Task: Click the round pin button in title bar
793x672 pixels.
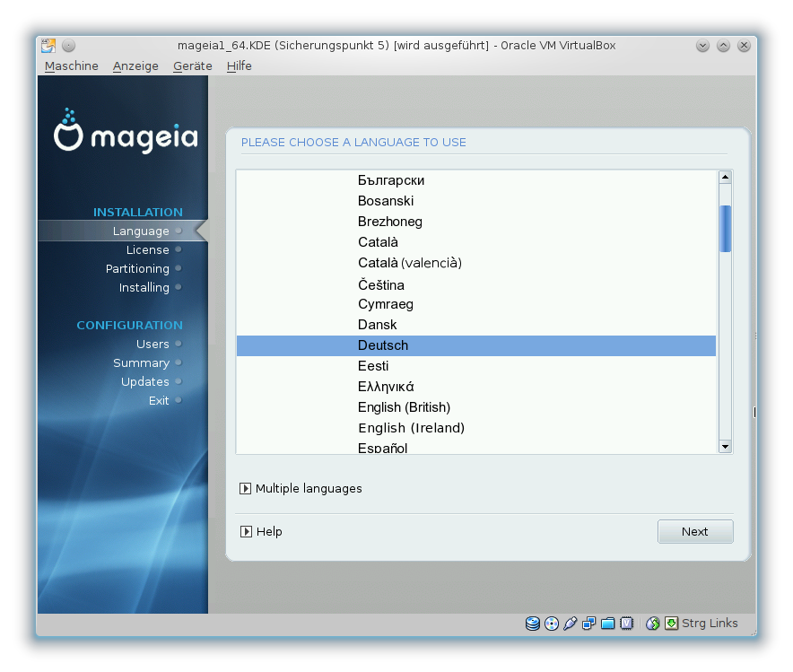Action: click(x=69, y=46)
